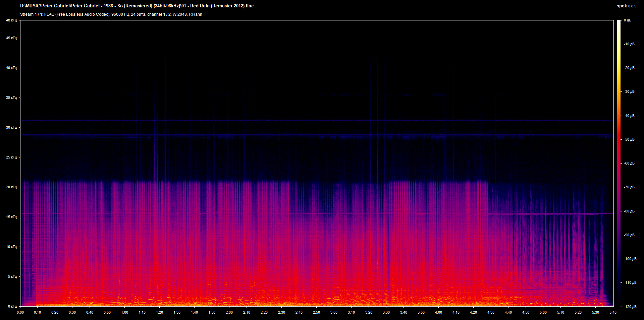Image resolution: width=644 pixels, height=320 pixels.
Task: Click the 24 бита bit-depth text
Action: pos(139,14)
